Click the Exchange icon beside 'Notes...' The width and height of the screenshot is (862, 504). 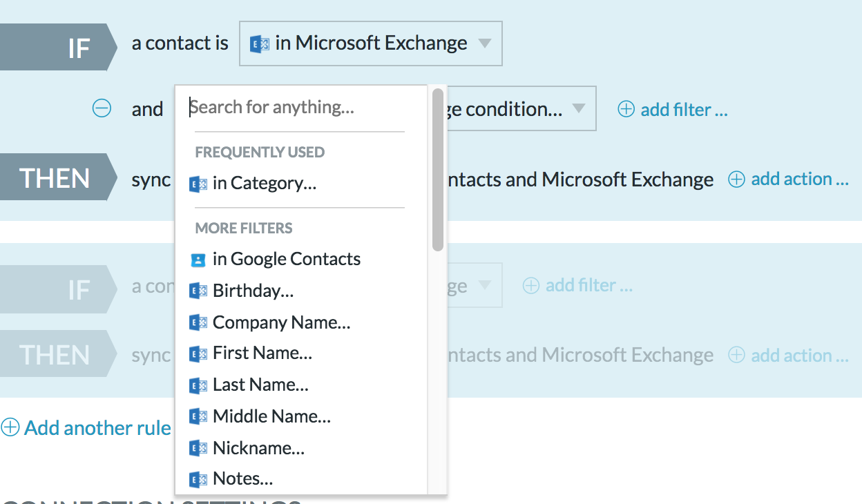click(x=198, y=479)
